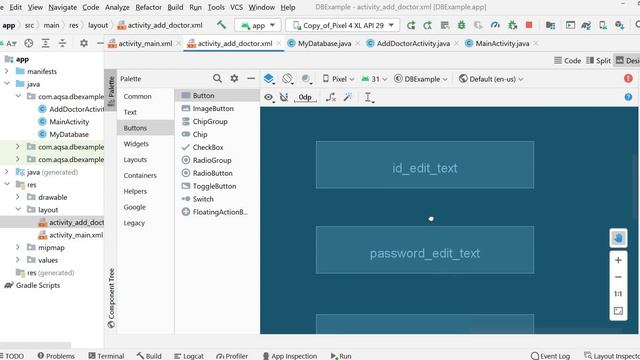Click the Infer Constraints magic wand icon
This screenshot has width=640, height=360.
[x=348, y=97]
